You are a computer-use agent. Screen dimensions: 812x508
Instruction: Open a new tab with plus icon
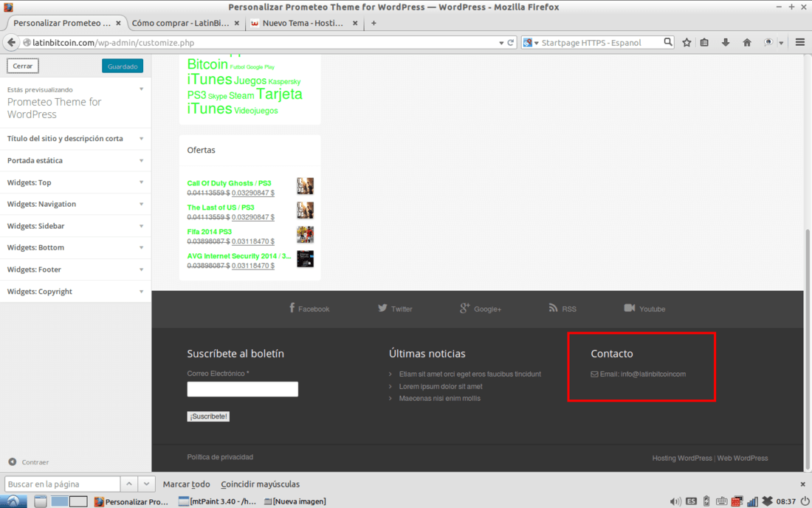[374, 23]
